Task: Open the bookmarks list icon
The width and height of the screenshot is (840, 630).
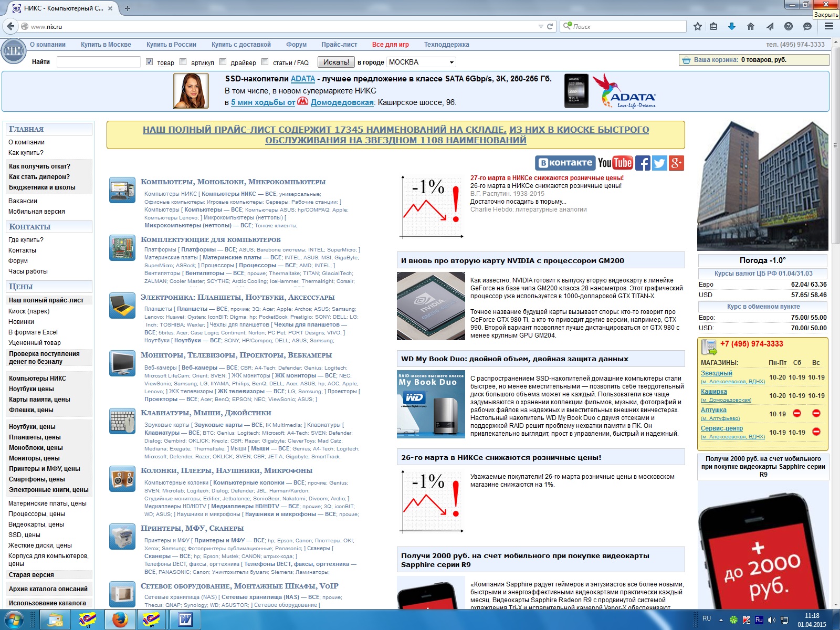Action: click(713, 26)
